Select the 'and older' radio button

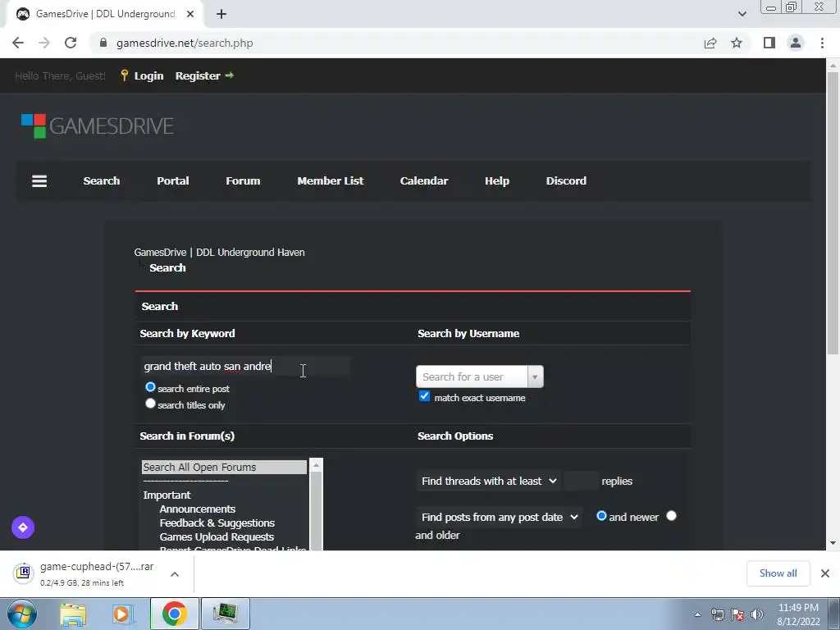(x=671, y=516)
